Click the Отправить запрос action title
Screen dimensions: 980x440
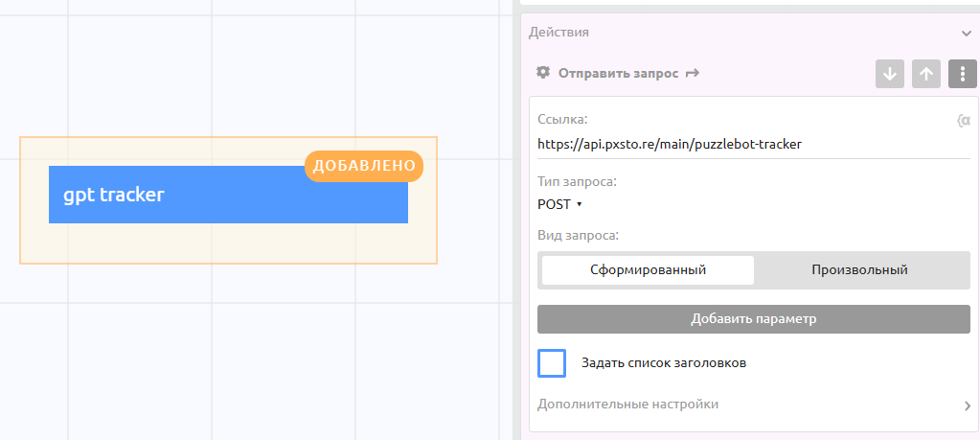[x=618, y=73]
